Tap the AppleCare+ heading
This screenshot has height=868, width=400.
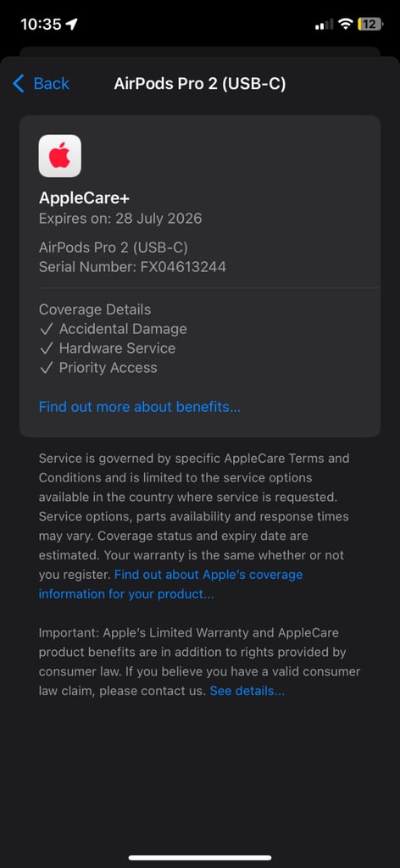click(84, 198)
